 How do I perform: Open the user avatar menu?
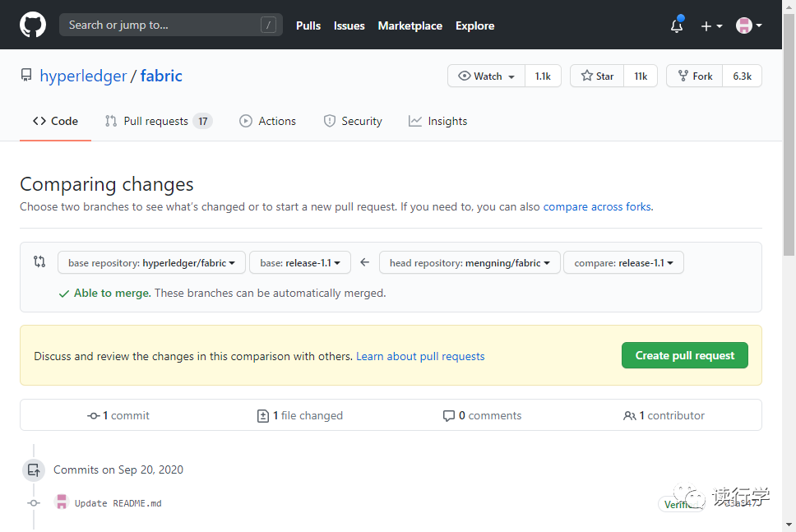749,25
